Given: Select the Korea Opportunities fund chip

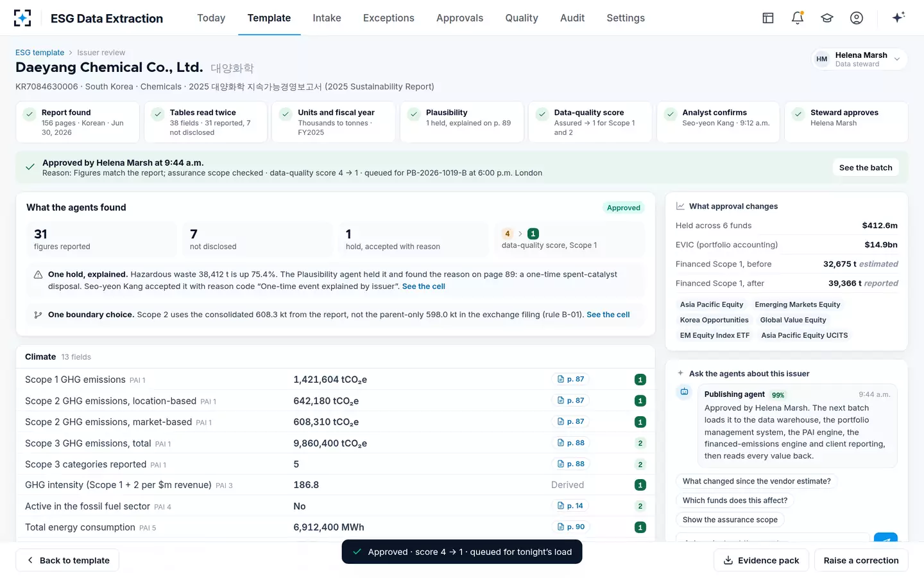Looking at the screenshot, I should click(x=714, y=320).
